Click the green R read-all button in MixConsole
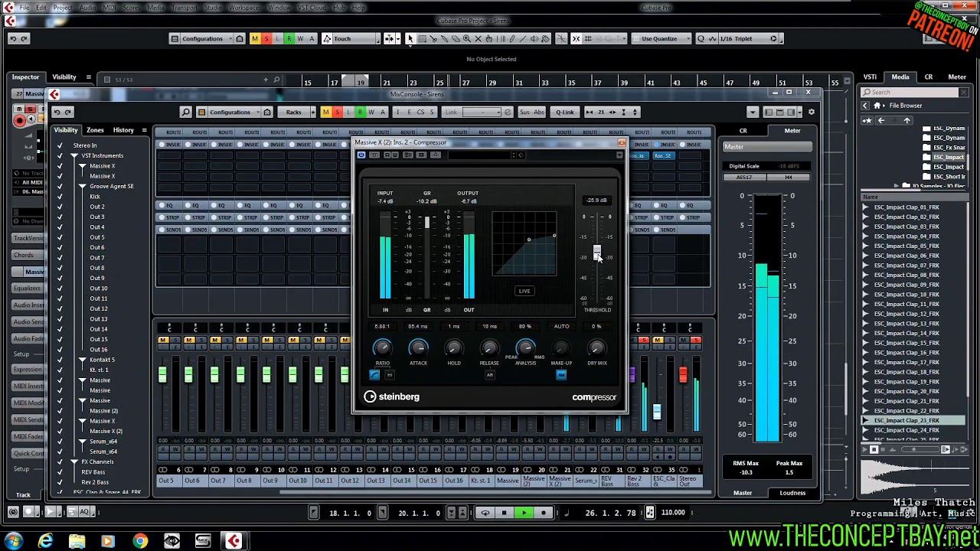This screenshot has width=980, height=551. point(360,112)
